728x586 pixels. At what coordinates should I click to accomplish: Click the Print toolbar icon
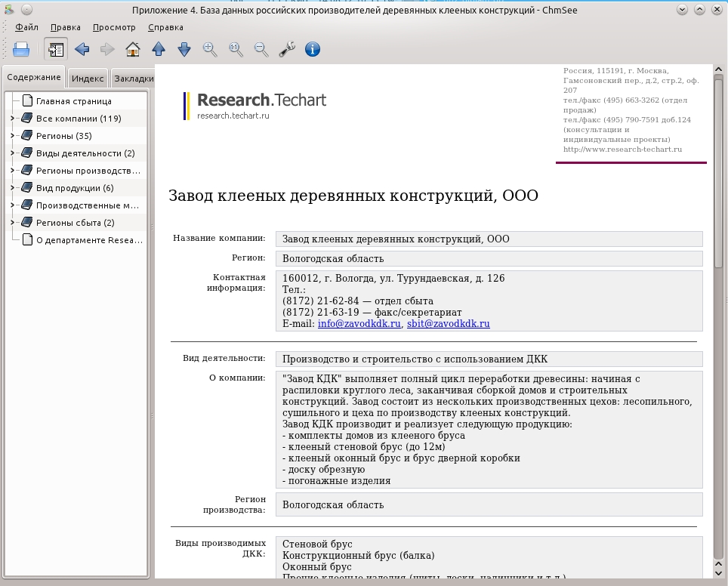click(x=21, y=49)
